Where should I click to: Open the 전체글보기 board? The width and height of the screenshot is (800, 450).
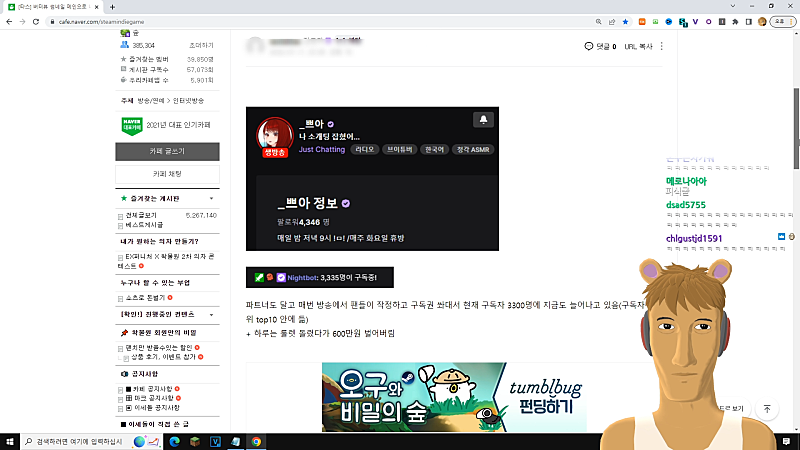pyautogui.click(x=141, y=215)
